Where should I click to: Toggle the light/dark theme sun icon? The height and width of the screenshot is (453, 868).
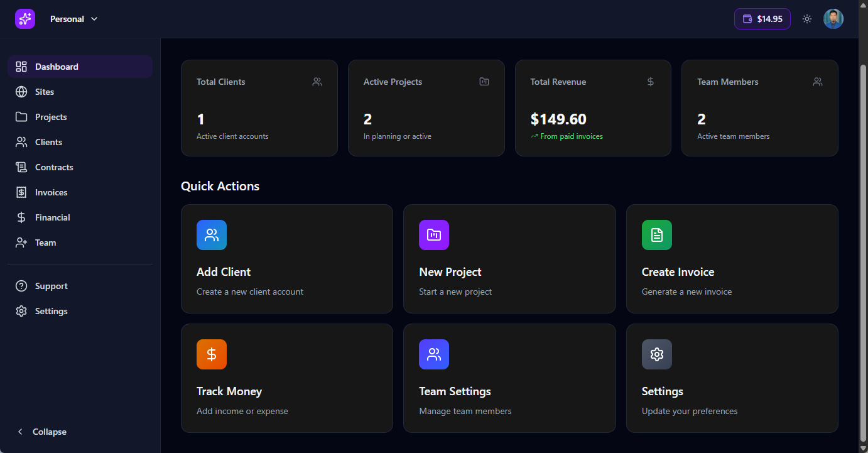click(x=807, y=19)
